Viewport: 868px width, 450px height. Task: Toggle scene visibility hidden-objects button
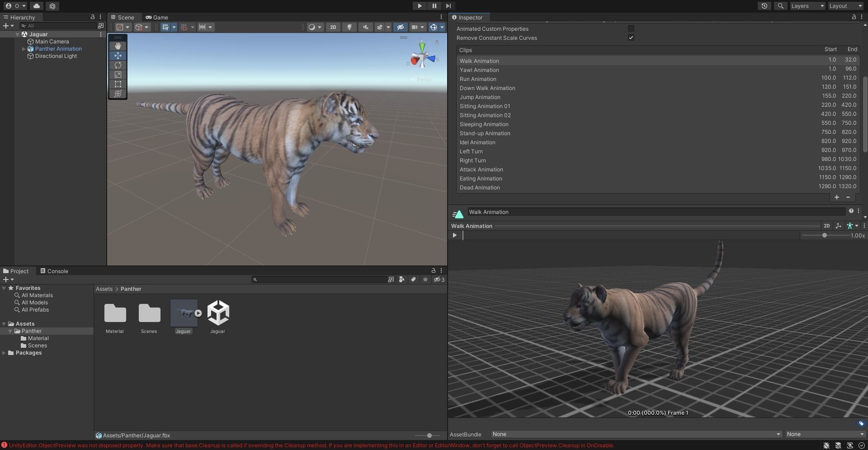400,27
